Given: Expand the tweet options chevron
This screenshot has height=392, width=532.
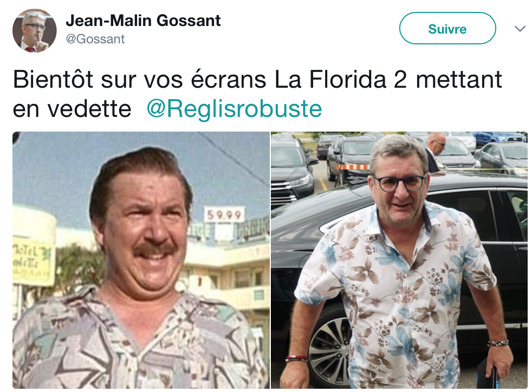Looking at the screenshot, I should click(520, 29).
